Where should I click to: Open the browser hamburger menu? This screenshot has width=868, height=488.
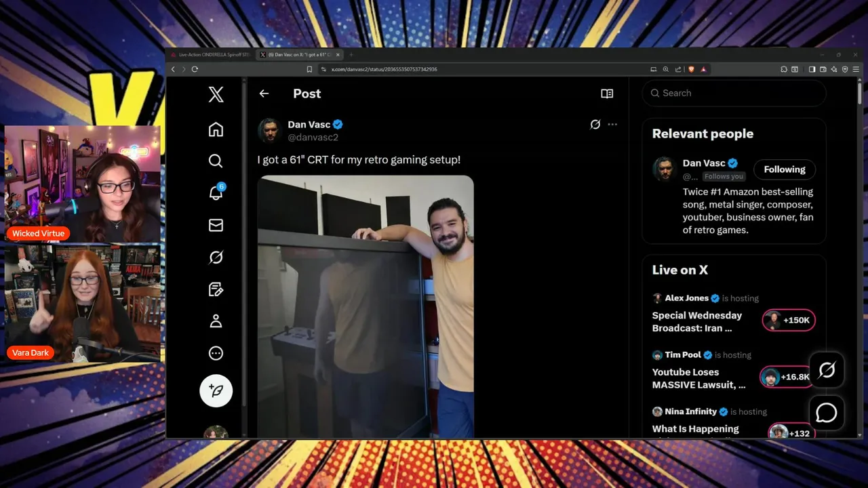[x=856, y=69]
